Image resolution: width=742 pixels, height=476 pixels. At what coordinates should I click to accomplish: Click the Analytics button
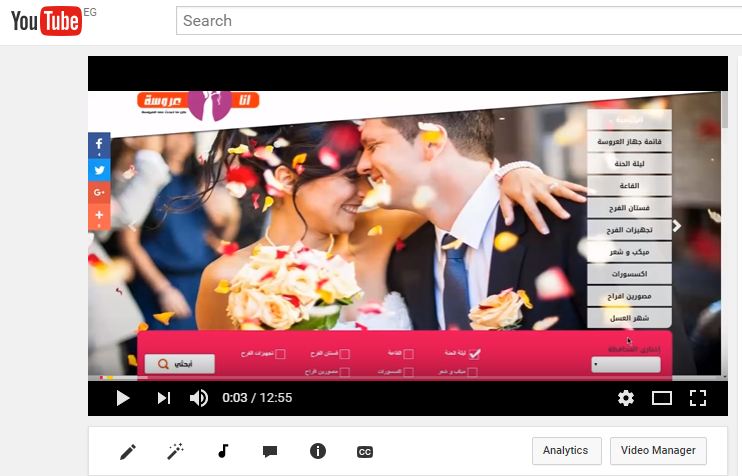566,451
